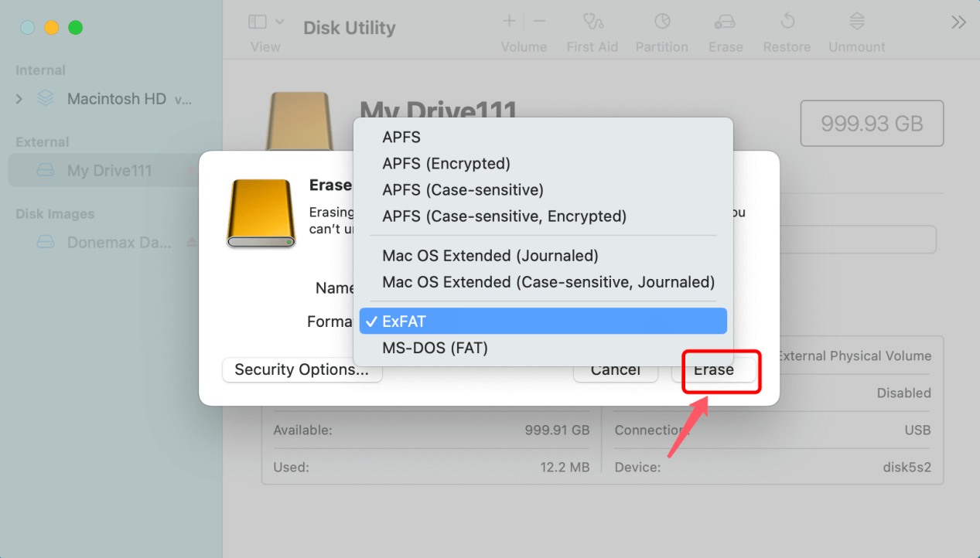
Task: Confirm erasing with the Erase button
Action: point(716,370)
